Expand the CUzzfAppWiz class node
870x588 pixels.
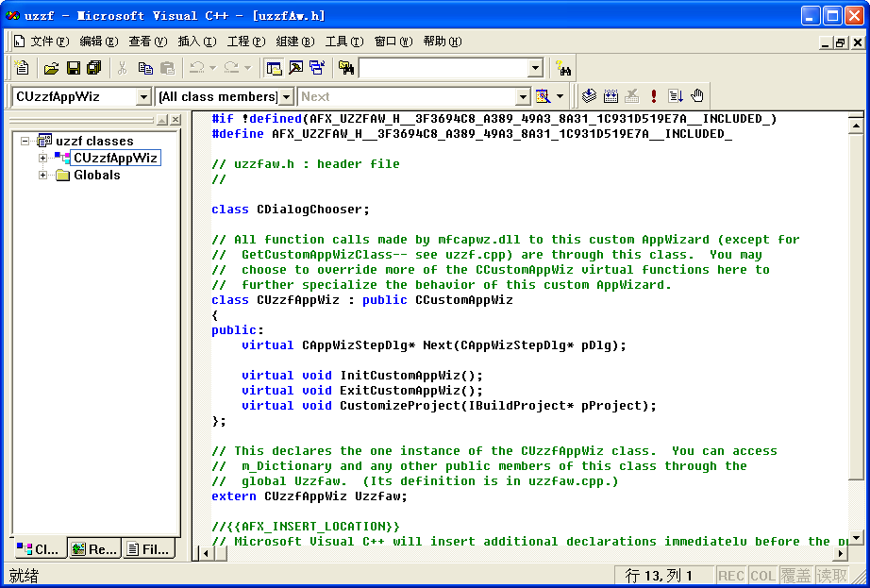(x=42, y=159)
